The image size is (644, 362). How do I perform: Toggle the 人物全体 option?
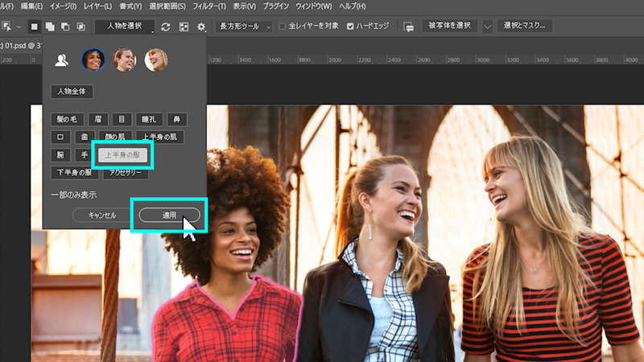[72, 91]
